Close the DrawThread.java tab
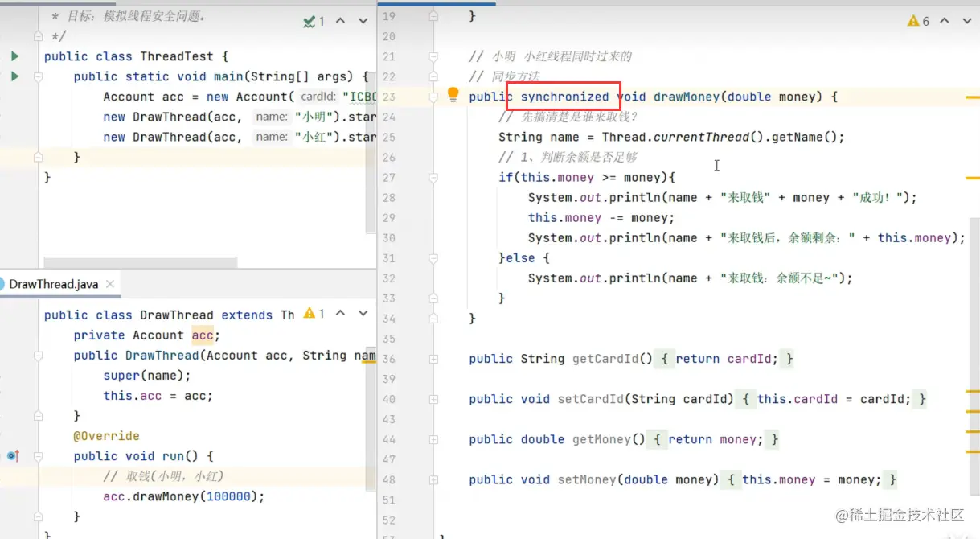 (x=110, y=284)
